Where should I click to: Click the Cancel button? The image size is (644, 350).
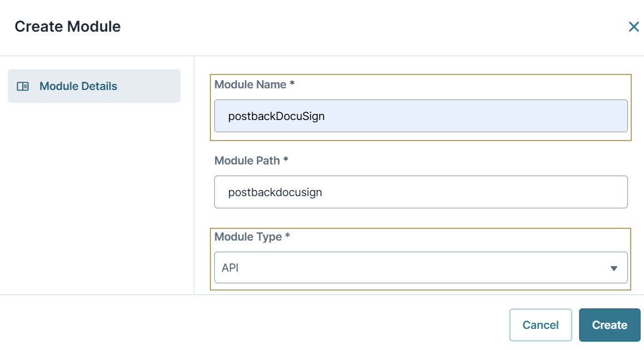(541, 325)
